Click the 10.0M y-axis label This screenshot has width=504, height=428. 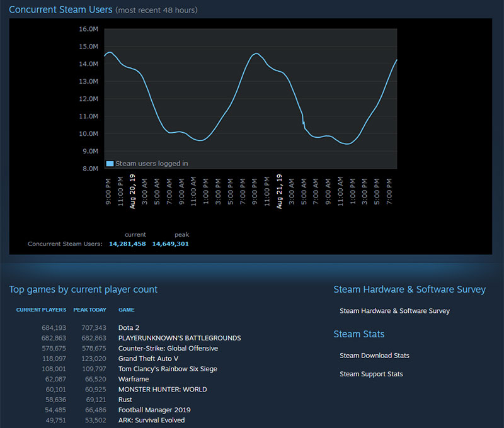88,134
